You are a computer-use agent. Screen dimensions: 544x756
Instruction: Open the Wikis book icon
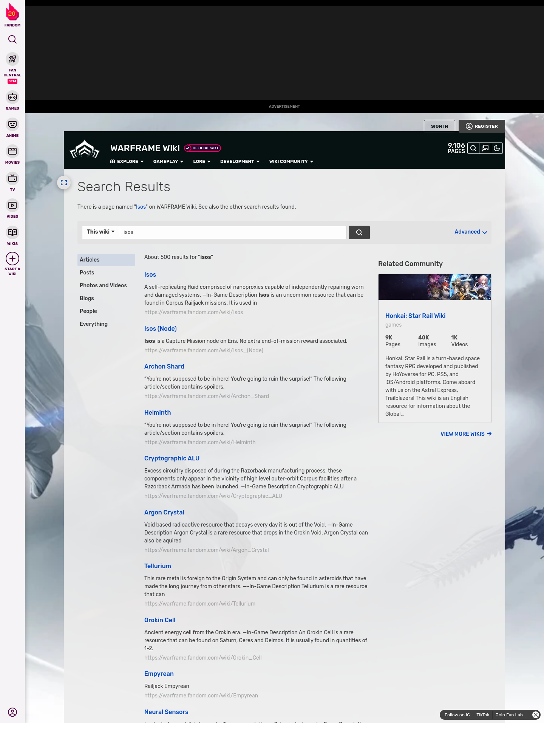pos(12,232)
